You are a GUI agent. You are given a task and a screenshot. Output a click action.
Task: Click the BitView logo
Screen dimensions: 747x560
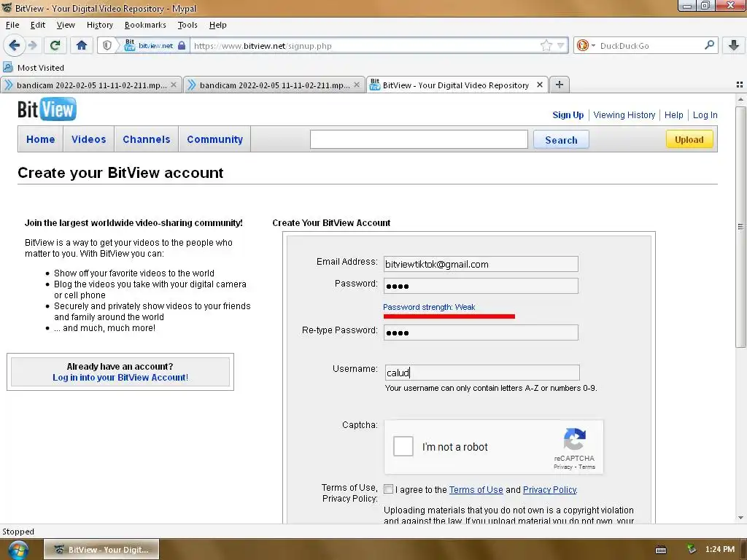point(47,109)
